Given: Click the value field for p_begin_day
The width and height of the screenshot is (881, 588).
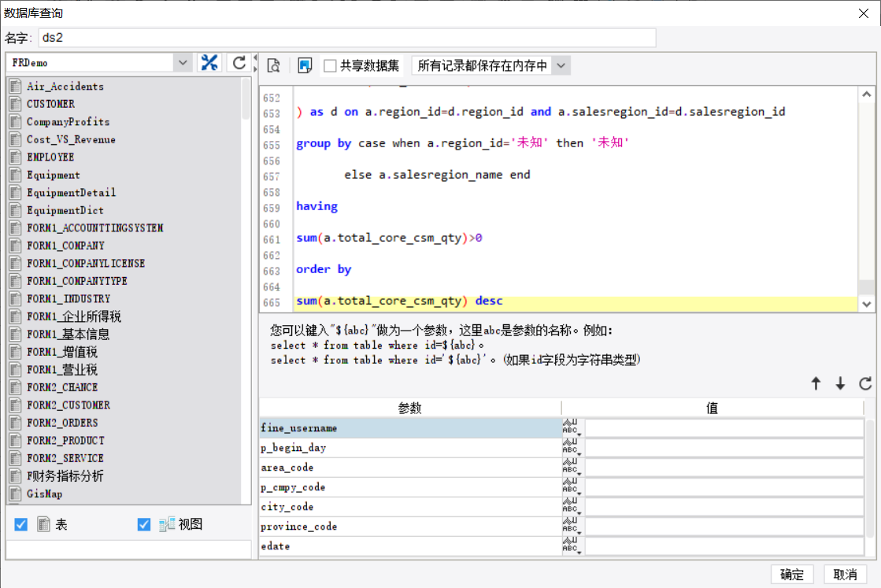Looking at the screenshot, I should pyautogui.click(x=724, y=448).
